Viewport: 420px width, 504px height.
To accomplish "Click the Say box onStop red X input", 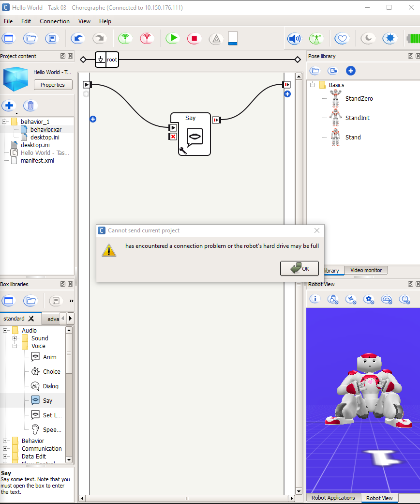I will 173,137.
